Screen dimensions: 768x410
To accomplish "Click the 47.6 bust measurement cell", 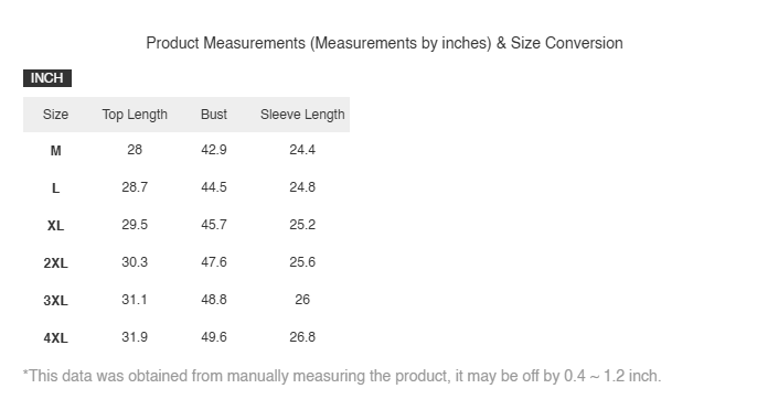I will pyautogui.click(x=214, y=263).
